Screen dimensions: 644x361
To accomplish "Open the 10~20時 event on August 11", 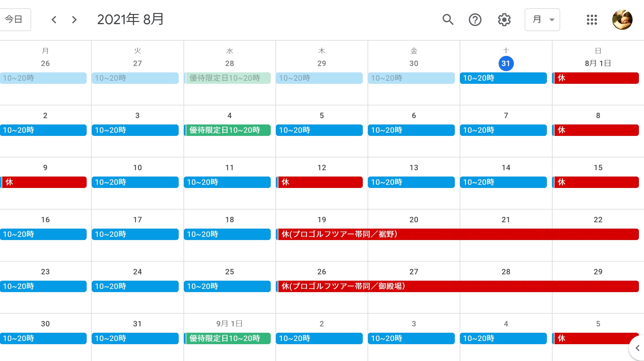I will tap(227, 182).
